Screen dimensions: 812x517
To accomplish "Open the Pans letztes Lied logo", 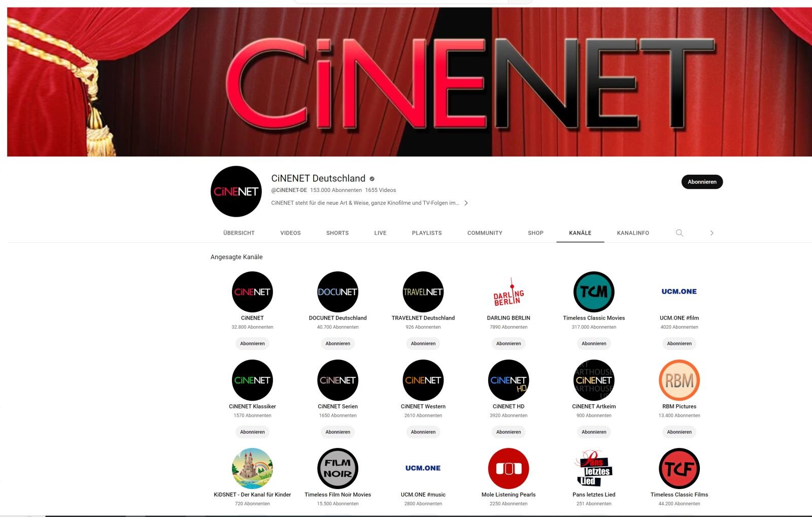I will 594,468.
